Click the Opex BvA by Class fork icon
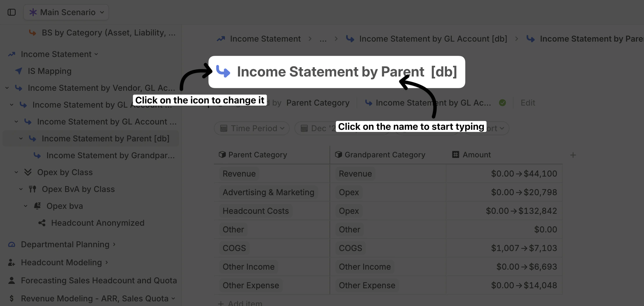Viewport: 644px width, 306px height. tap(33, 189)
